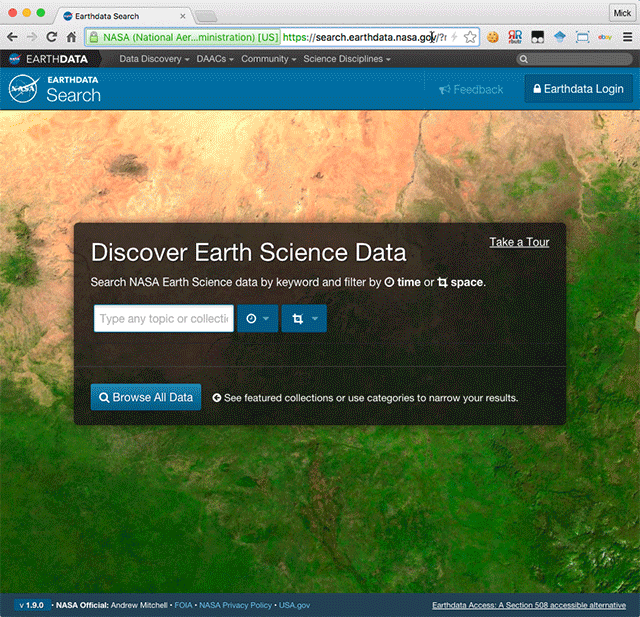Click the cookie extension icon
The height and width of the screenshot is (617, 640).
(493, 37)
